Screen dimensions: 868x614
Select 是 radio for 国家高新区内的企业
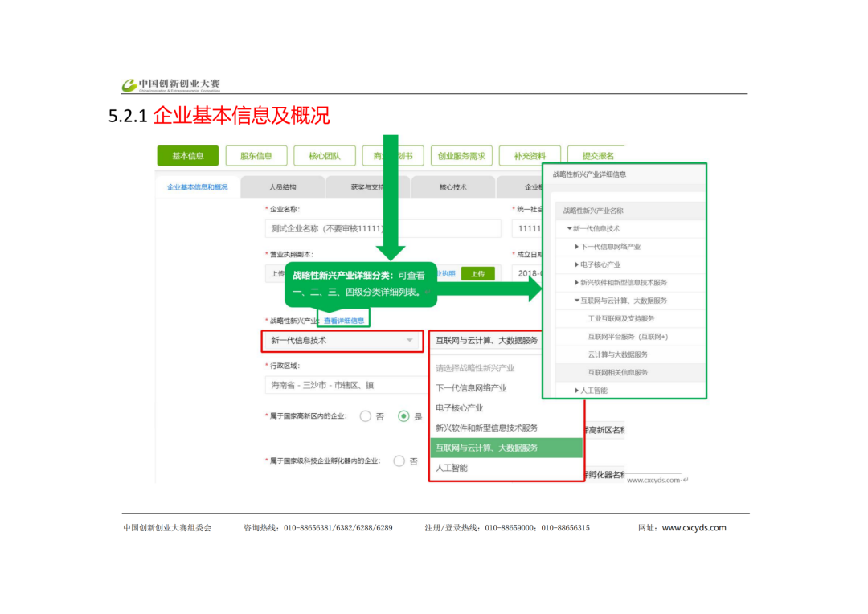404,416
